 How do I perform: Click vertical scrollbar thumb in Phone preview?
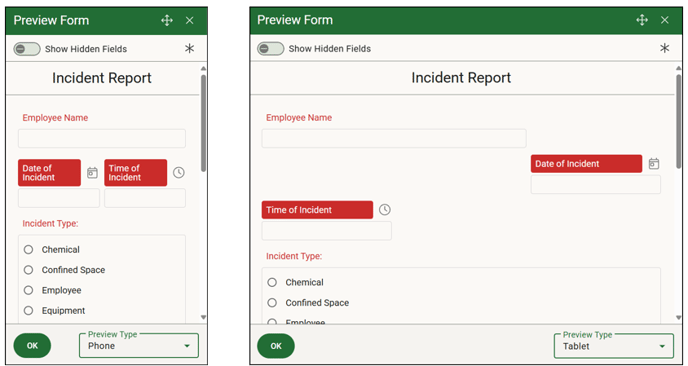coord(203,122)
